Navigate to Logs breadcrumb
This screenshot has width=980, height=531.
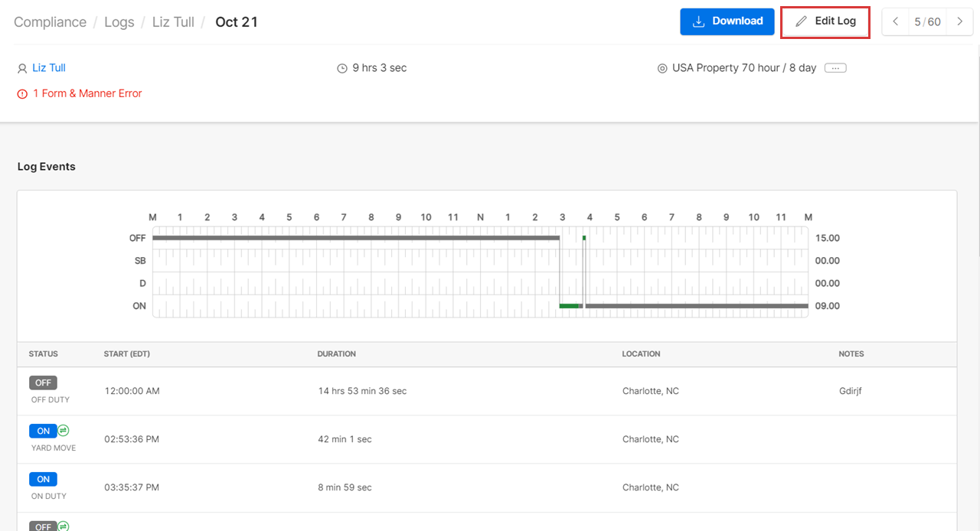tap(119, 22)
